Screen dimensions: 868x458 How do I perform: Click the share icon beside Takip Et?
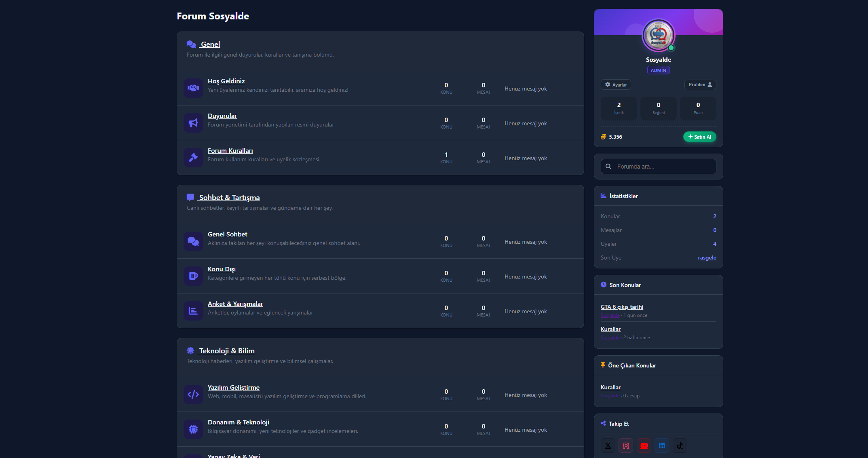(603, 423)
